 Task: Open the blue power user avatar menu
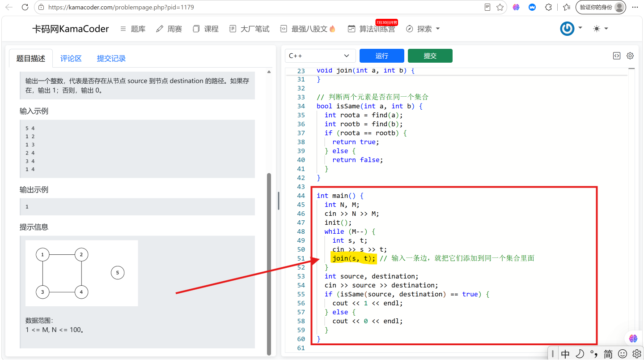tap(571, 29)
